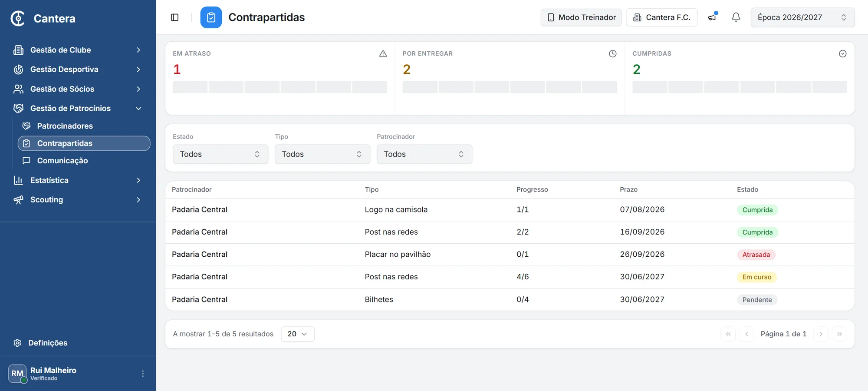Open the Patrocinador filter dropdown
The height and width of the screenshot is (391, 868).
[424, 154]
